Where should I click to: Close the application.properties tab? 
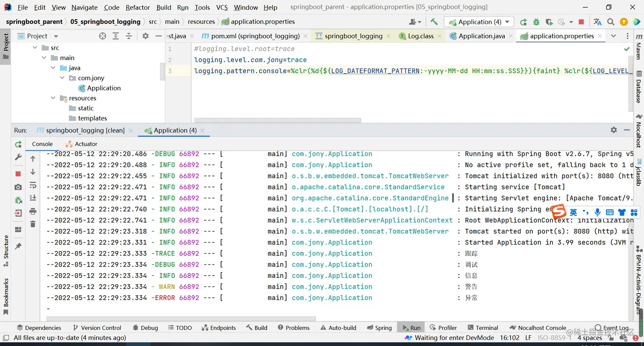coord(599,36)
